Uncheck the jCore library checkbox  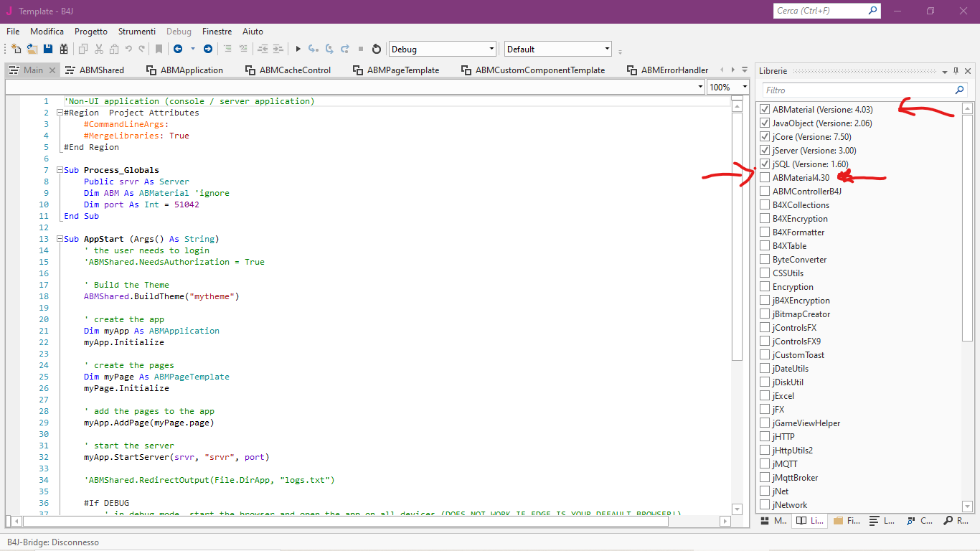(x=765, y=137)
